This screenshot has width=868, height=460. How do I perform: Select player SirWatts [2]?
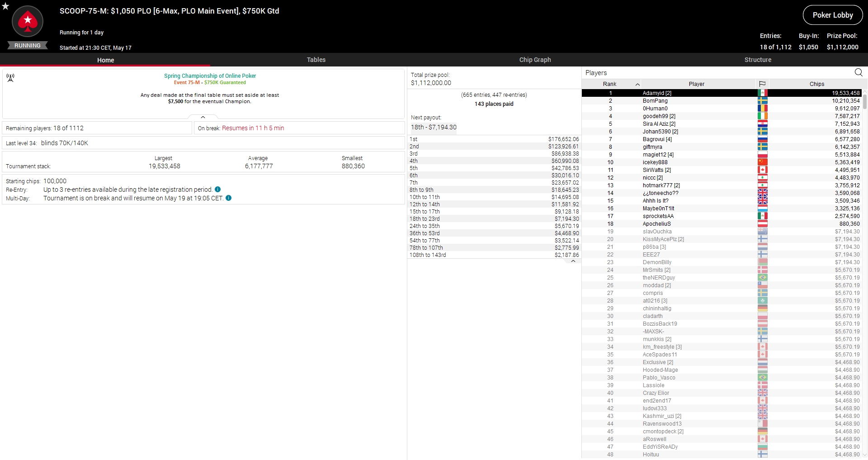point(722,170)
